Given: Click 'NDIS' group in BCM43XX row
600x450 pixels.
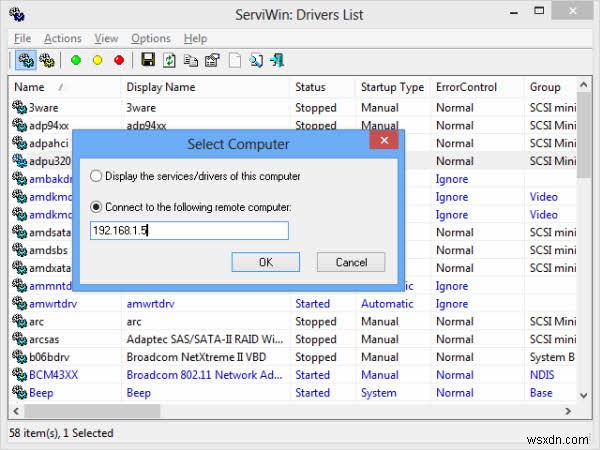Looking at the screenshot, I should coord(541,375).
